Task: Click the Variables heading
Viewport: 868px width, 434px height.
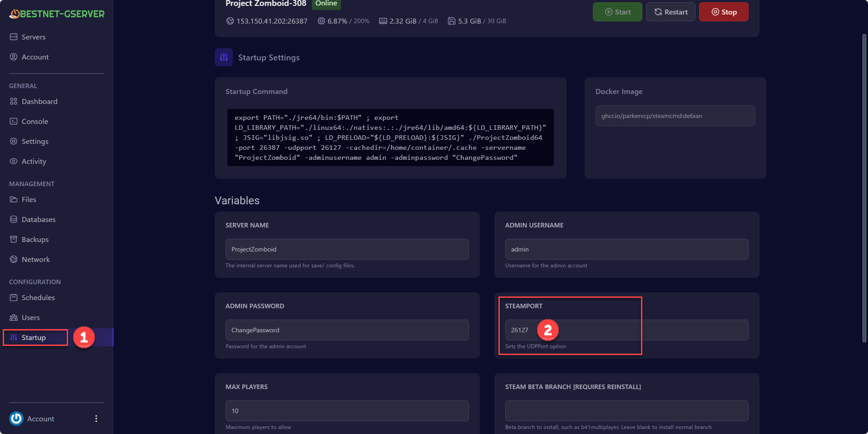Action: point(237,200)
